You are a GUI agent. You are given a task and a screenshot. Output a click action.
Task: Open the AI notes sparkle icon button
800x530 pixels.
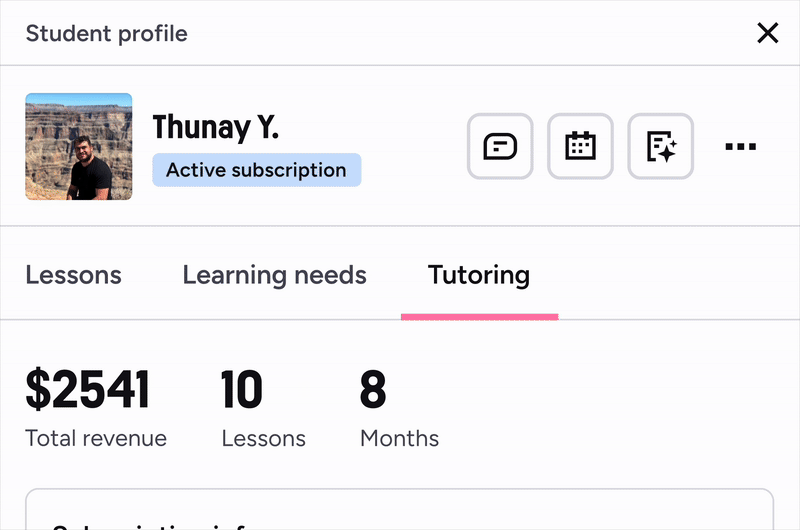[x=661, y=146]
